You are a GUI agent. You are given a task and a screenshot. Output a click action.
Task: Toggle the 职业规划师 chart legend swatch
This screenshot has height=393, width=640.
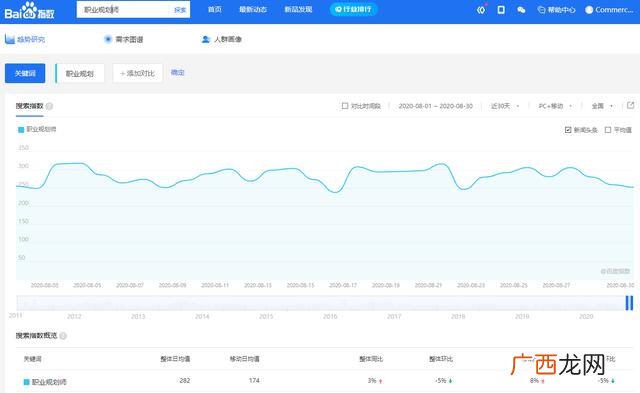pos(21,130)
